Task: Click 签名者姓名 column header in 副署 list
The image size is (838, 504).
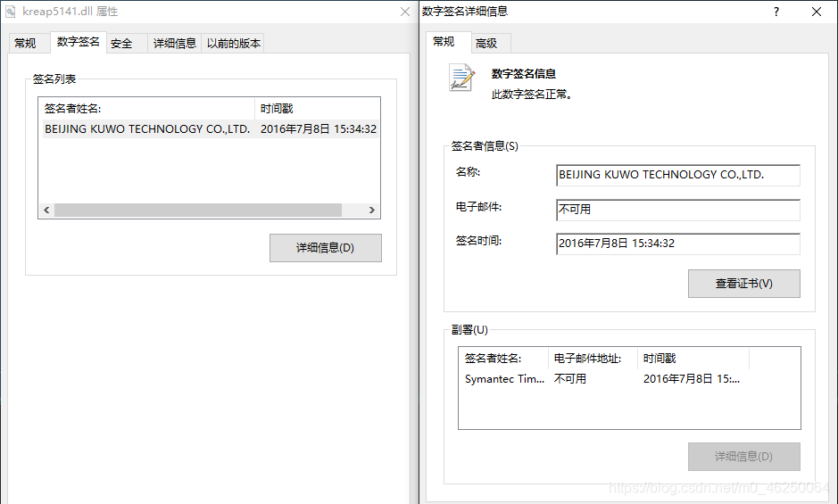Action: tap(503, 359)
